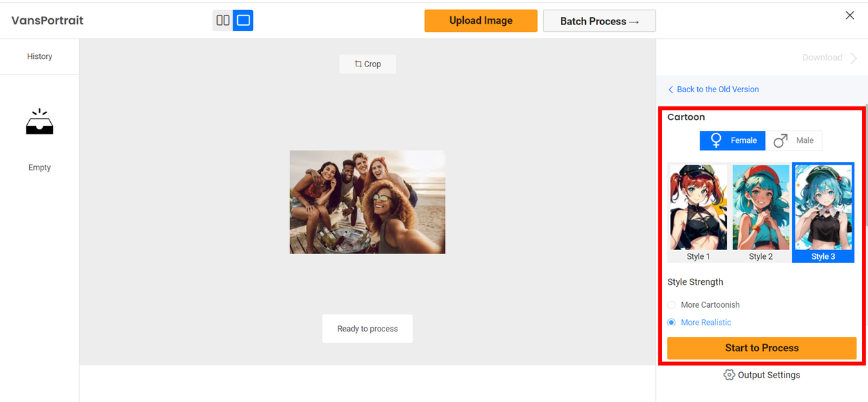This screenshot has width=868, height=402.
Task: Choose Style 3 cartoon thumbnail
Action: [823, 212]
